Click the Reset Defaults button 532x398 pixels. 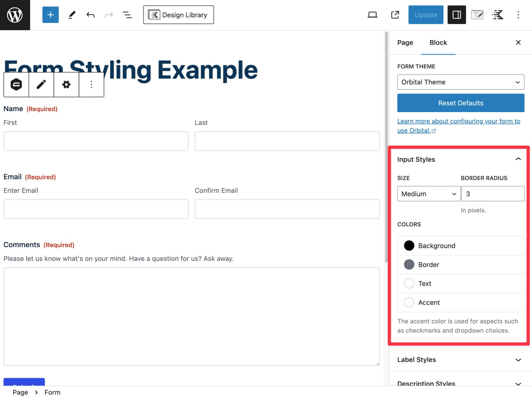[x=460, y=103]
